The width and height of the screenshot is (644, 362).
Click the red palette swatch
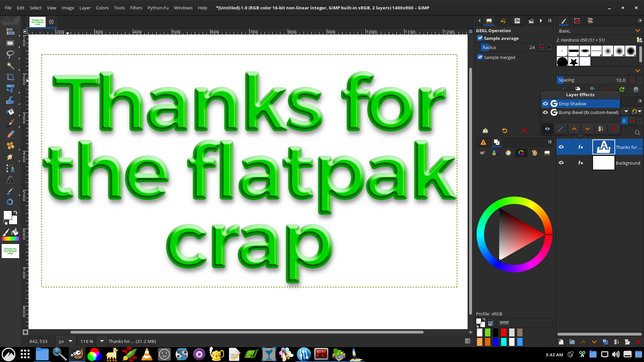(503, 333)
